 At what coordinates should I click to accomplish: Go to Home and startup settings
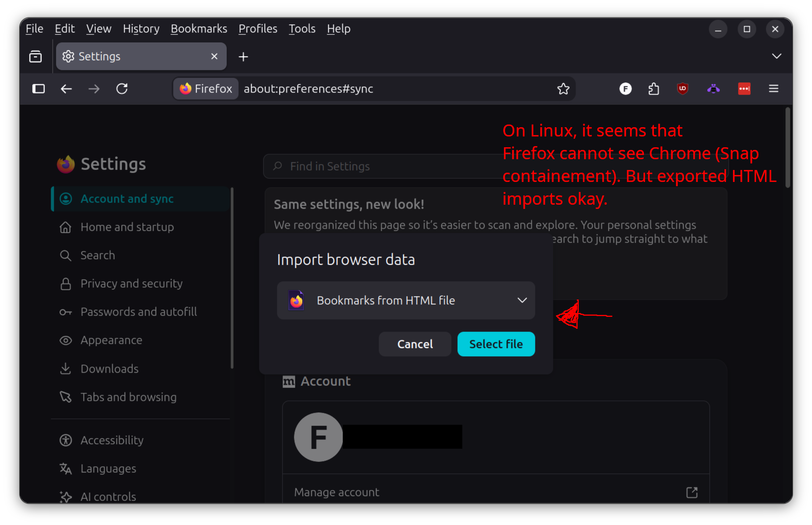click(140, 227)
